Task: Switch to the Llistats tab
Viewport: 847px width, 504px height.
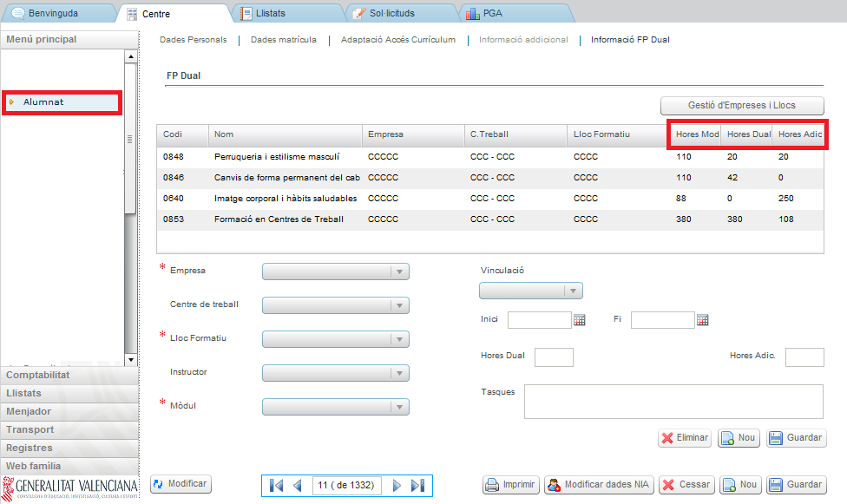Action: (x=286, y=14)
